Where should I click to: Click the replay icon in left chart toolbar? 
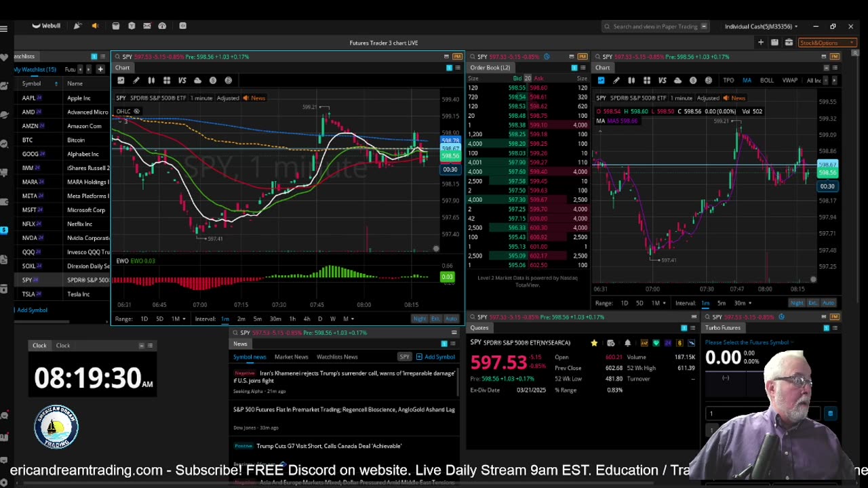[x=229, y=81]
